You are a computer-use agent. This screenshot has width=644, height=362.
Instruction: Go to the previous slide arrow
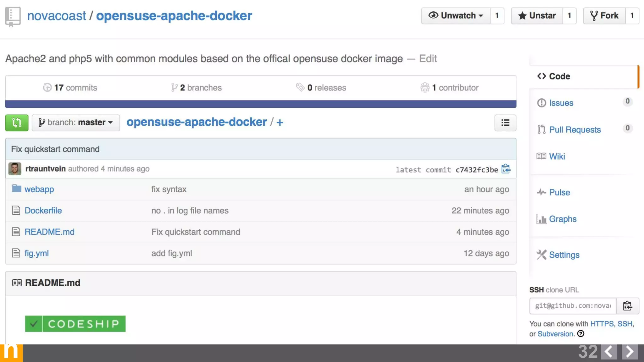click(608, 352)
